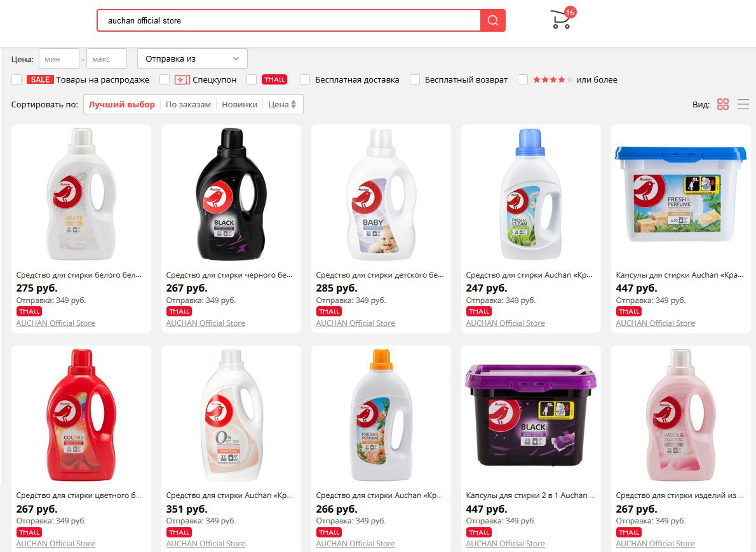
Task: Click the red search magnifier button
Action: coord(493,20)
